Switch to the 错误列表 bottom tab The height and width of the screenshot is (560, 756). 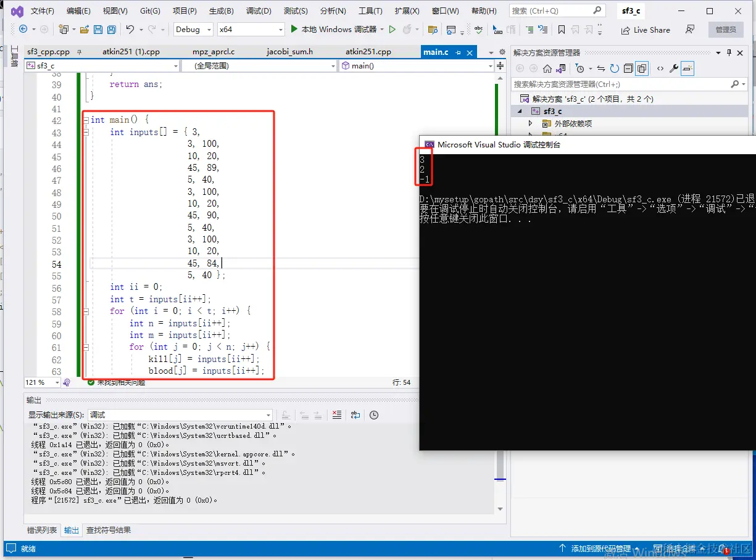(42, 530)
